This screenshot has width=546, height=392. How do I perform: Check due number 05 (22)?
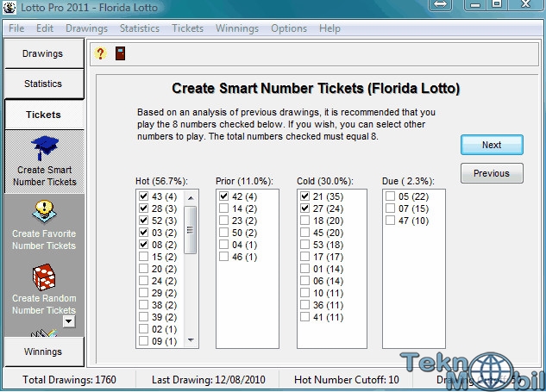(391, 196)
